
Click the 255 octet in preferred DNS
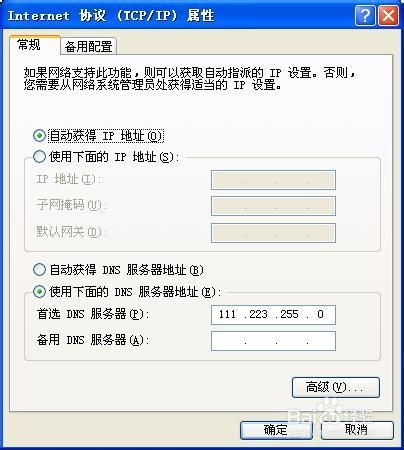tap(289, 314)
